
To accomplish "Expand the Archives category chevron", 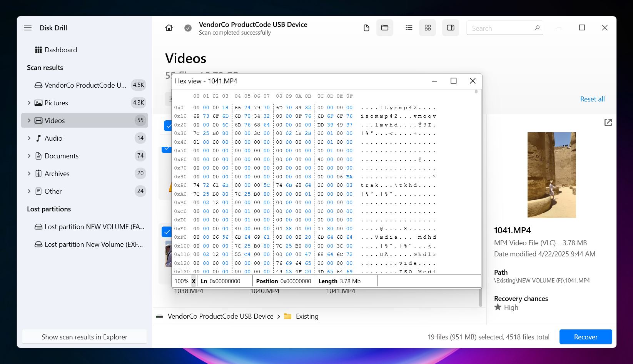I will coord(29,174).
